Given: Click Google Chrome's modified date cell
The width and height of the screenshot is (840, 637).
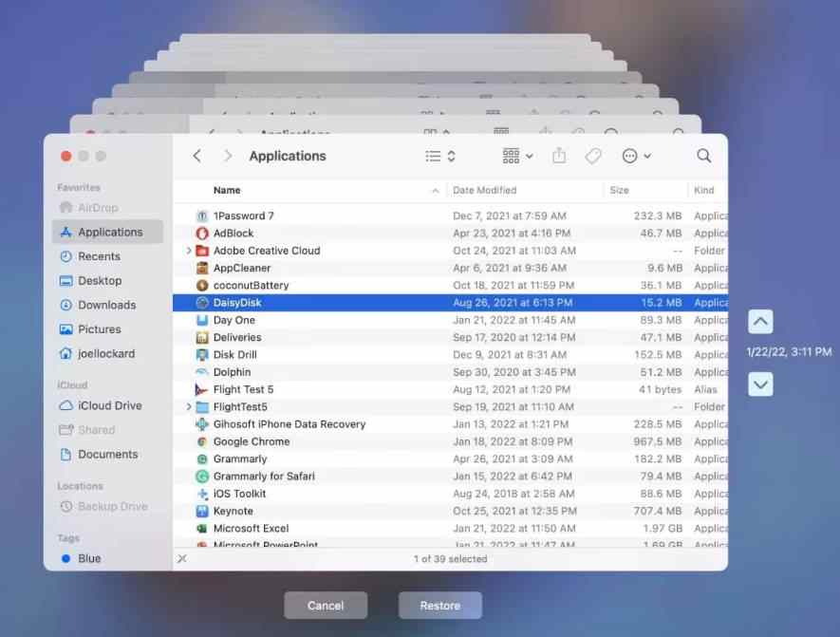Looking at the screenshot, I should click(513, 441).
